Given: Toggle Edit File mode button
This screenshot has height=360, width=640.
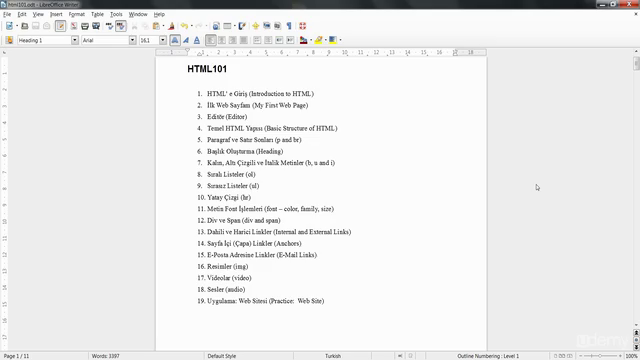Looking at the screenshot, I should [x=60, y=26].
